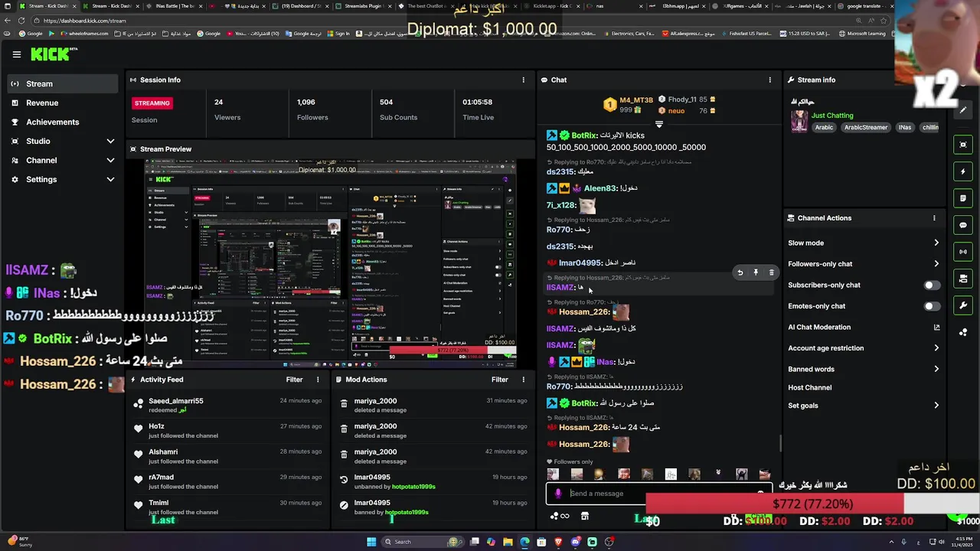Screen dimensions: 980x551
Task: Open Session Info panel options menu
Action: [x=524, y=80]
